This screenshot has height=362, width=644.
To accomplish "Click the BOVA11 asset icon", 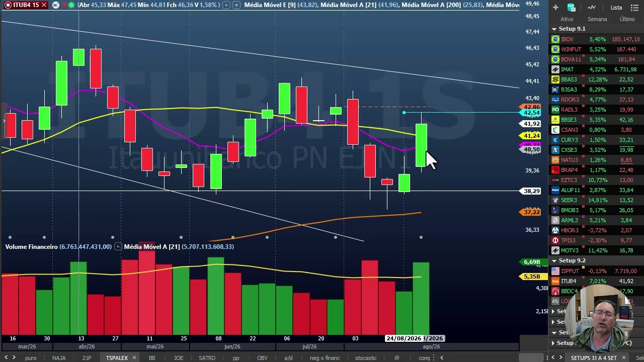I will (x=555, y=59).
